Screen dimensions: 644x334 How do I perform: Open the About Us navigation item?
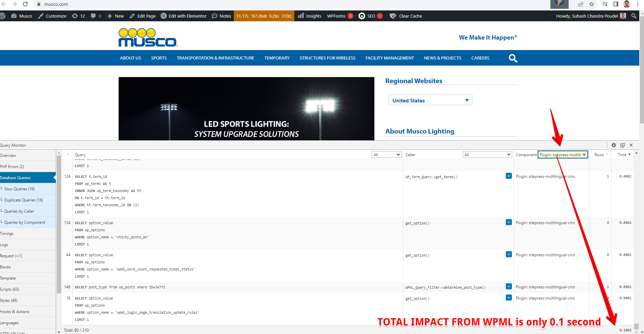pyautogui.click(x=130, y=58)
